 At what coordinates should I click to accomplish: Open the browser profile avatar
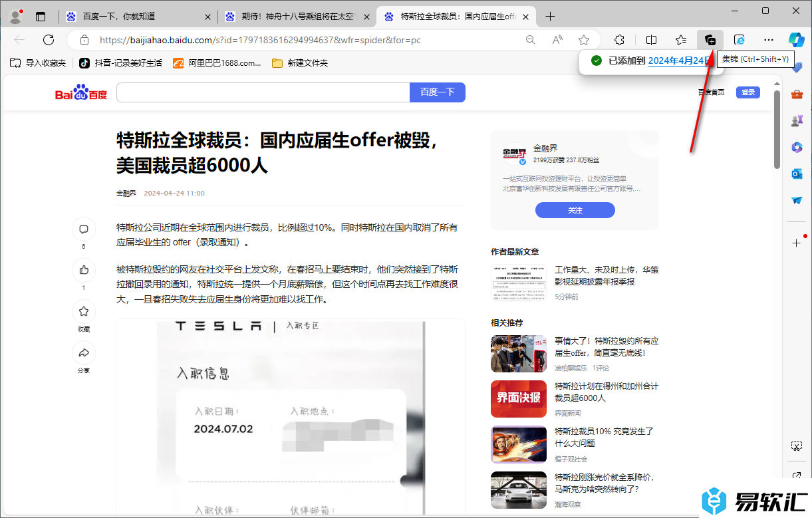(16, 17)
